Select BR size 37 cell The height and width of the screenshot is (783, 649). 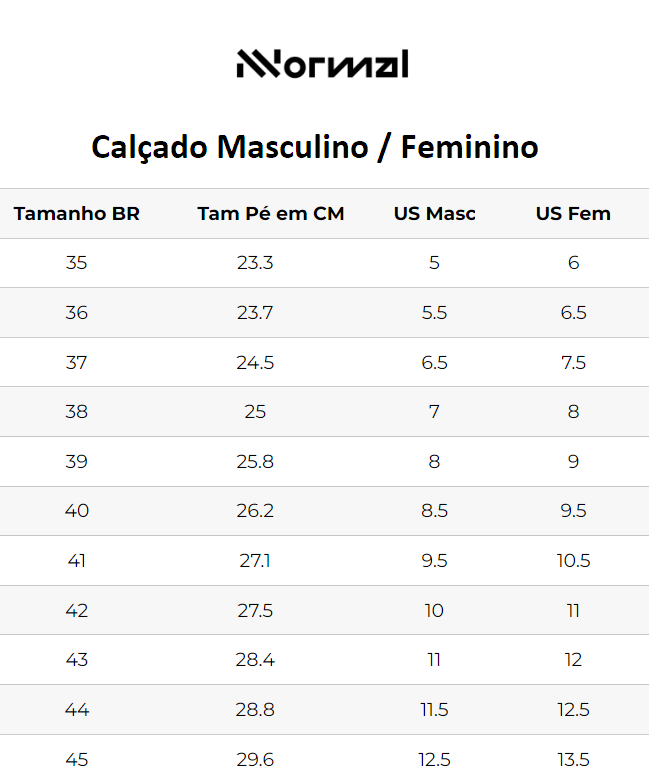tap(77, 362)
